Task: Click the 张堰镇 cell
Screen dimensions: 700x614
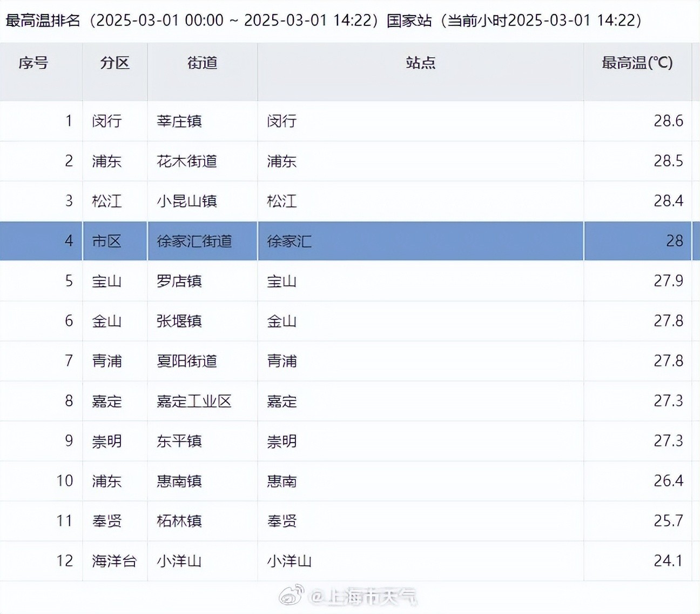Action: (179, 321)
